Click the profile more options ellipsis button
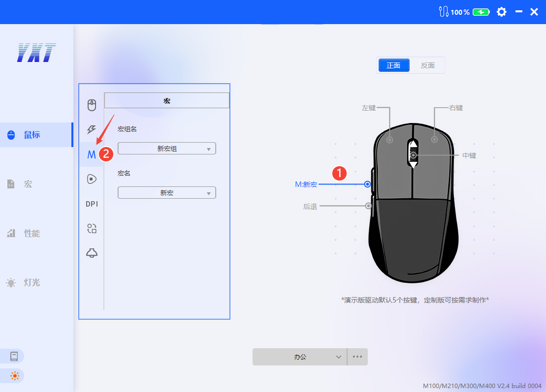Image resolution: width=546 pixels, height=392 pixels. [x=357, y=357]
